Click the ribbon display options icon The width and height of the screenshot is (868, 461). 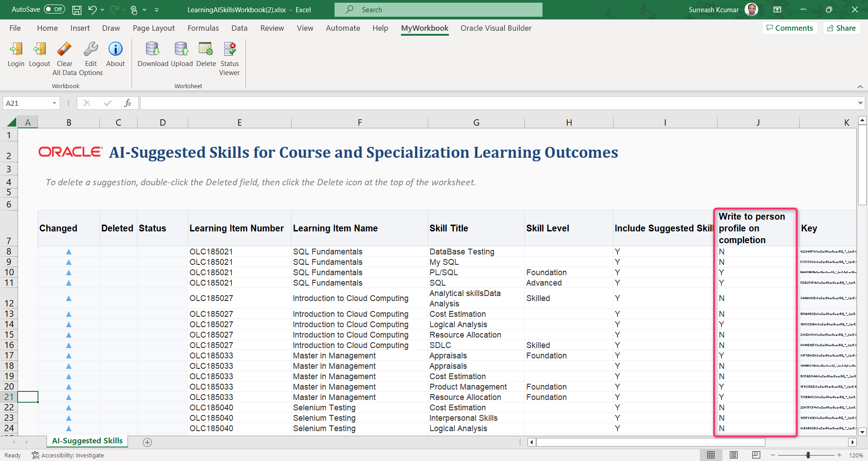[778, 9]
